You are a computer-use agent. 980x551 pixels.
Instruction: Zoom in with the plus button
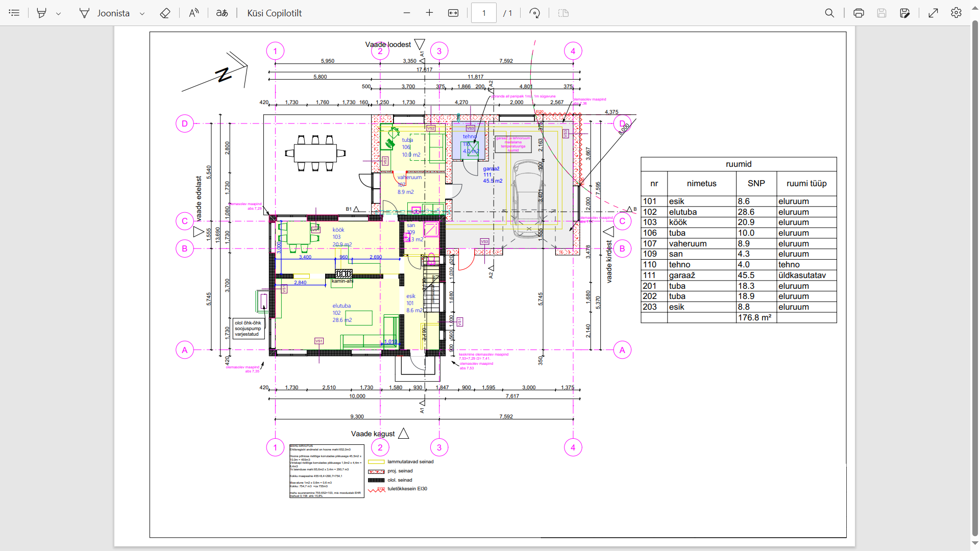click(x=429, y=13)
